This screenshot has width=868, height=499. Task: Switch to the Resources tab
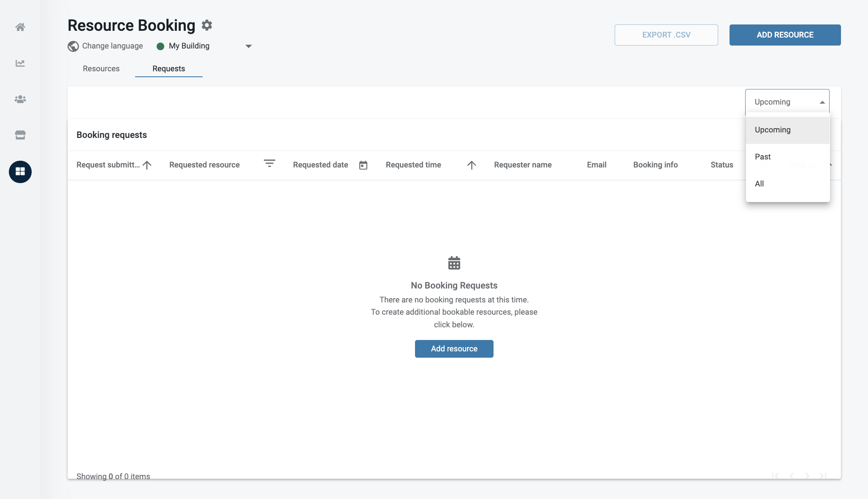point(101,69)
